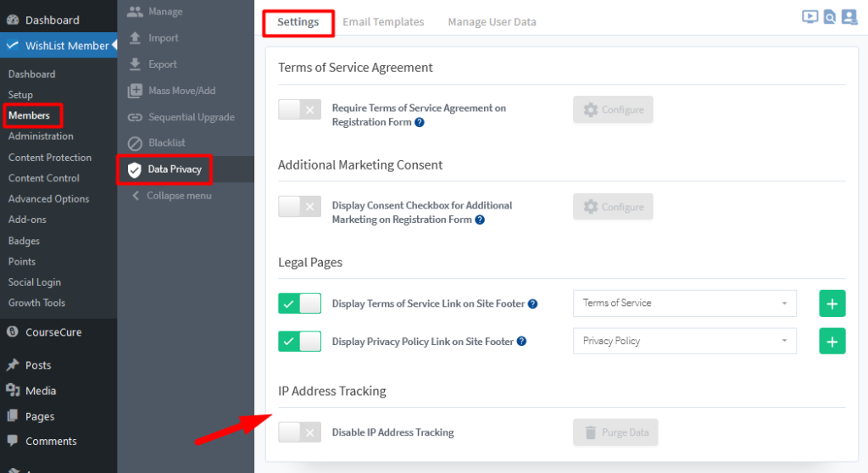Viewport: 868px width, 473px height.
Task: Add new Terms of Service page with plus button
Action: (832, 303)
